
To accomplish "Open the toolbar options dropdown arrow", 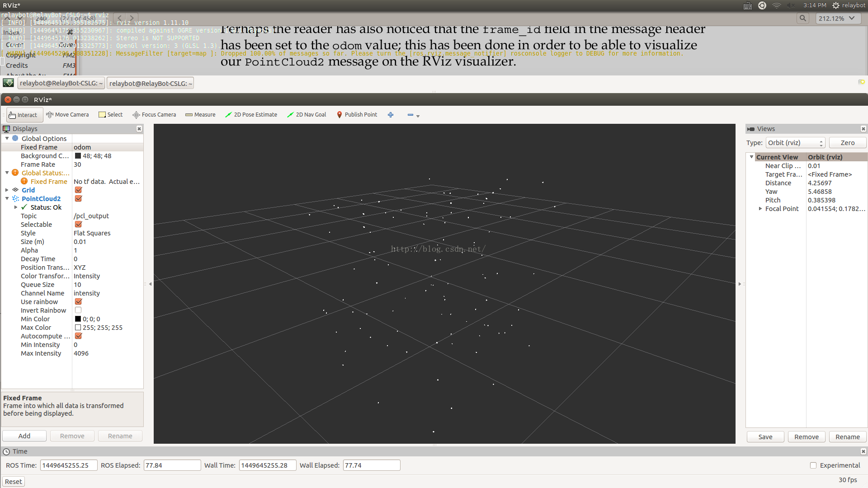I will click(x=418, y=116).
